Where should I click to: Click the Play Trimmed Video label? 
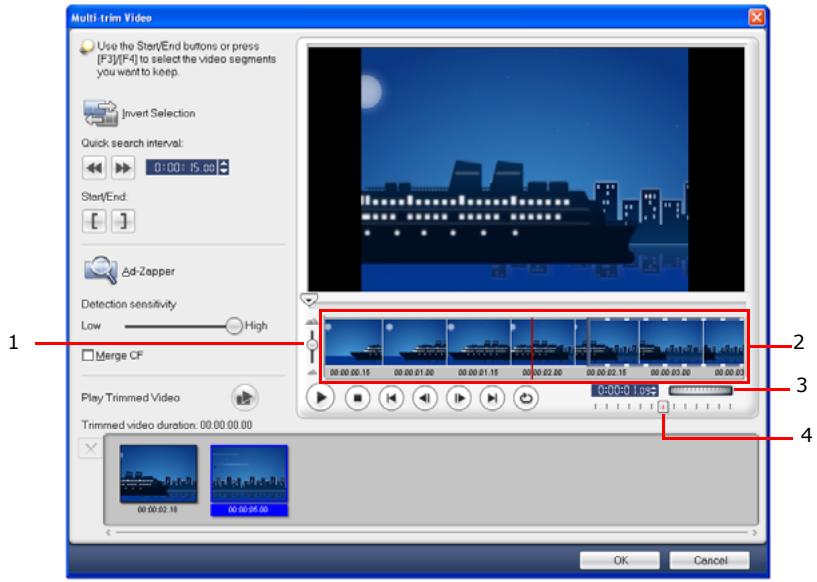coord(131,398)
